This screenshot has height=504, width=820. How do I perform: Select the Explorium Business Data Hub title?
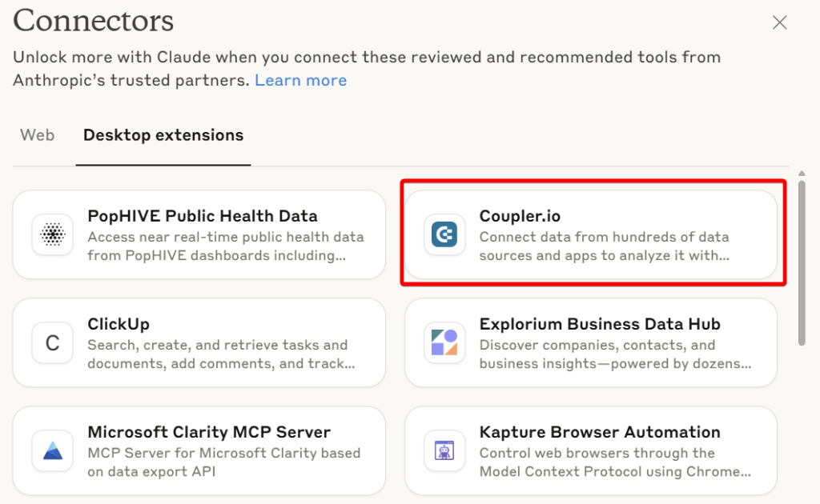coord(600,324)
